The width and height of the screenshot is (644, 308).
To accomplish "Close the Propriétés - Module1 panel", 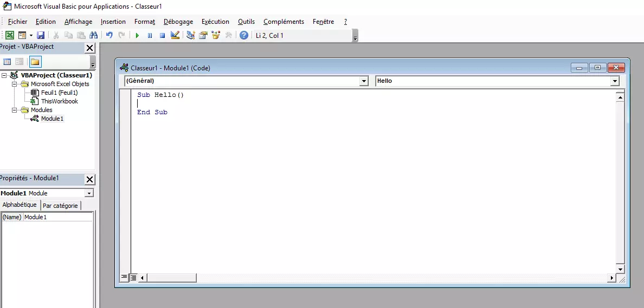I will pos(89,179).
